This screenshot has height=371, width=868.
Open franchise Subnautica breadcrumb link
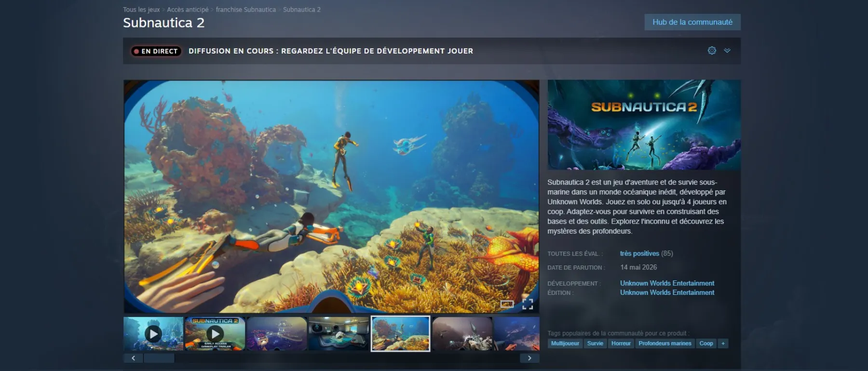pyautogui.click(x=246, y=10)
